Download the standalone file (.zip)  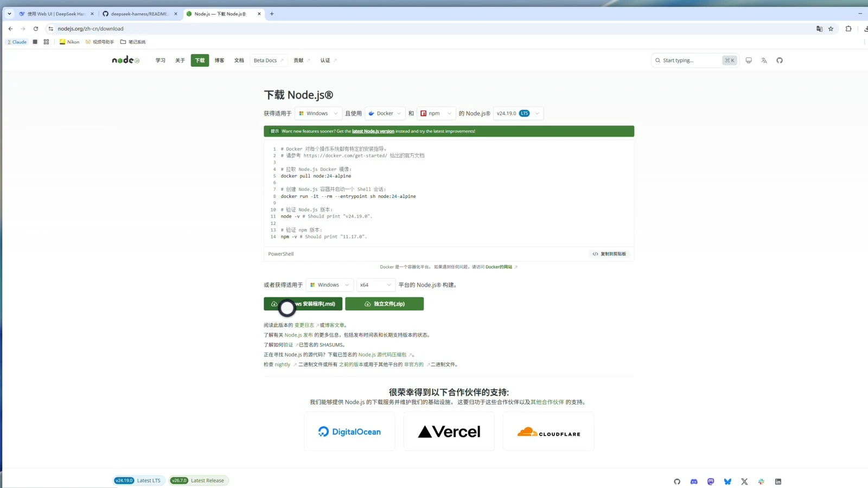click(x=384, y=304)
